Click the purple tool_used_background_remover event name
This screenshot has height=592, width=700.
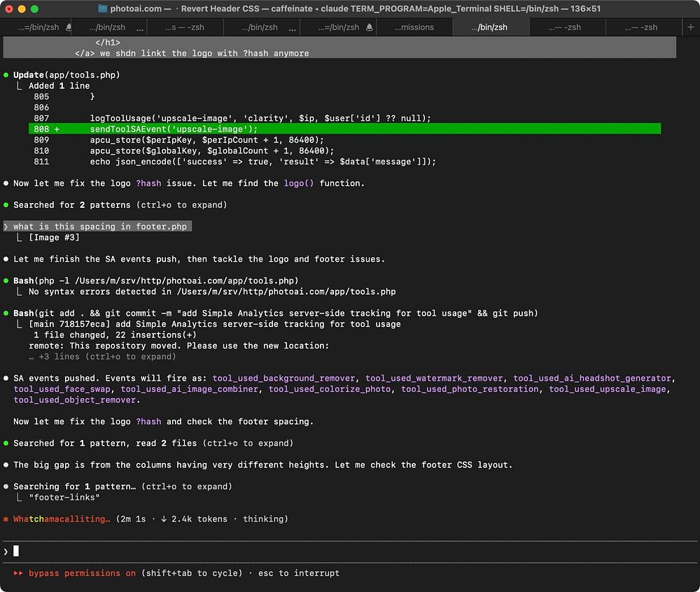coord(284,378)
